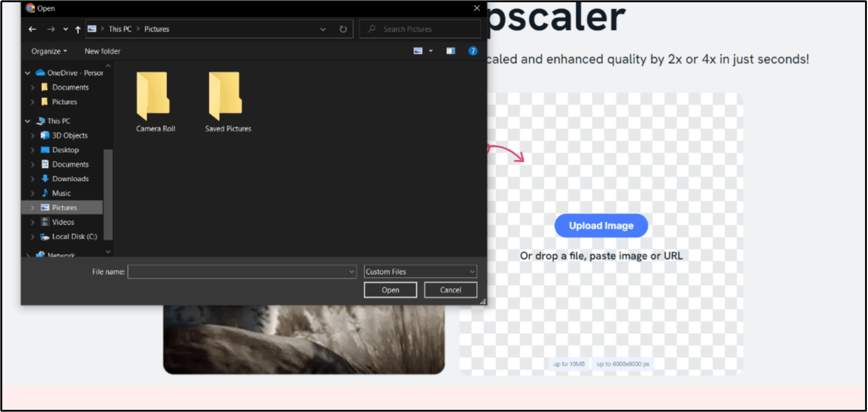The image size is (868, 412).
Task: Navigate back using back arrow icon
Action: (32, 29)
